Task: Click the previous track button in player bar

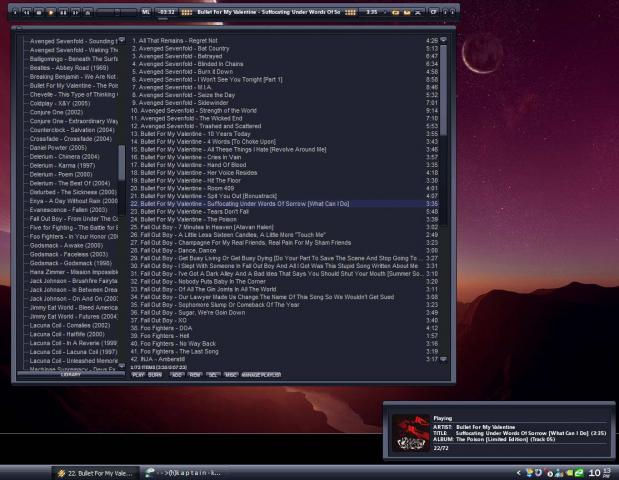Action: (26, 13)
